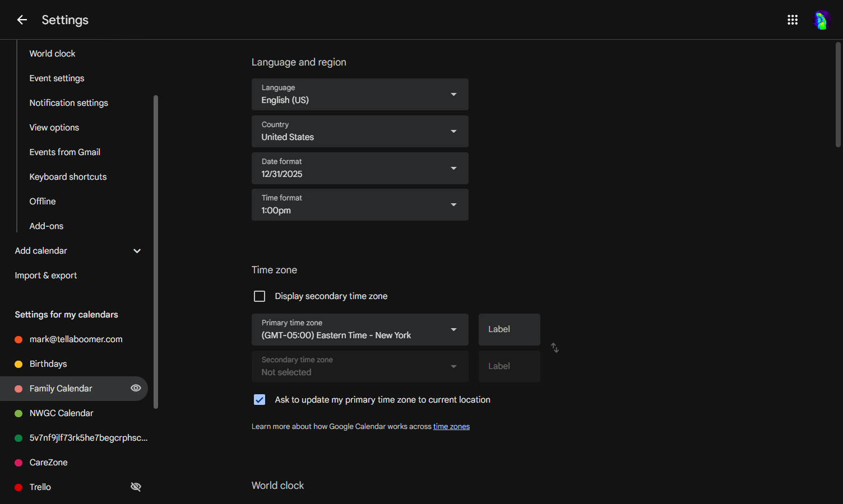
Task: Open the Birthdays calendar settings
Action: coord(48,364)
